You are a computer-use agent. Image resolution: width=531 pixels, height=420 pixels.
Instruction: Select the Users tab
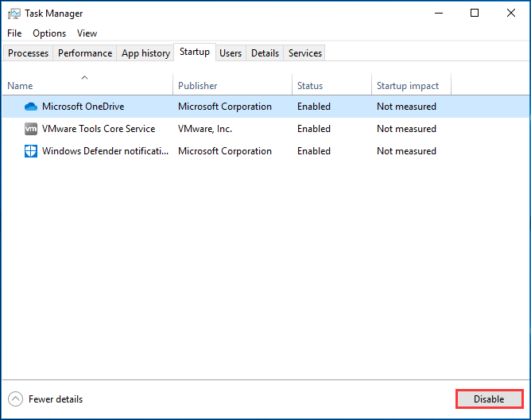click(x=231, y=53)
